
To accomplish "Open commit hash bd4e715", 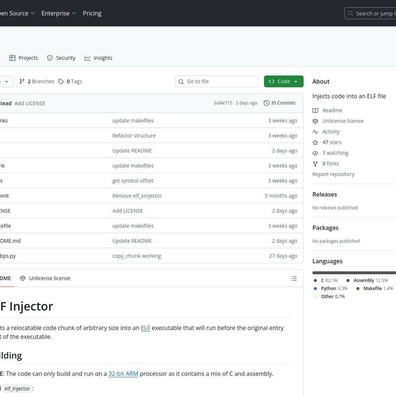I will point(223,103).
